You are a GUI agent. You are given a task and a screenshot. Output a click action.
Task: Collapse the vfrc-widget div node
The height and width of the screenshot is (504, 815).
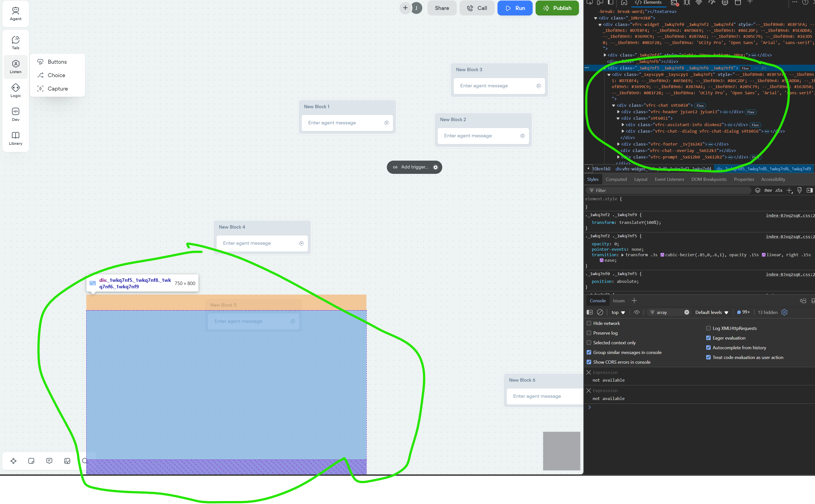pyautogui.click(x=600, y=25)
